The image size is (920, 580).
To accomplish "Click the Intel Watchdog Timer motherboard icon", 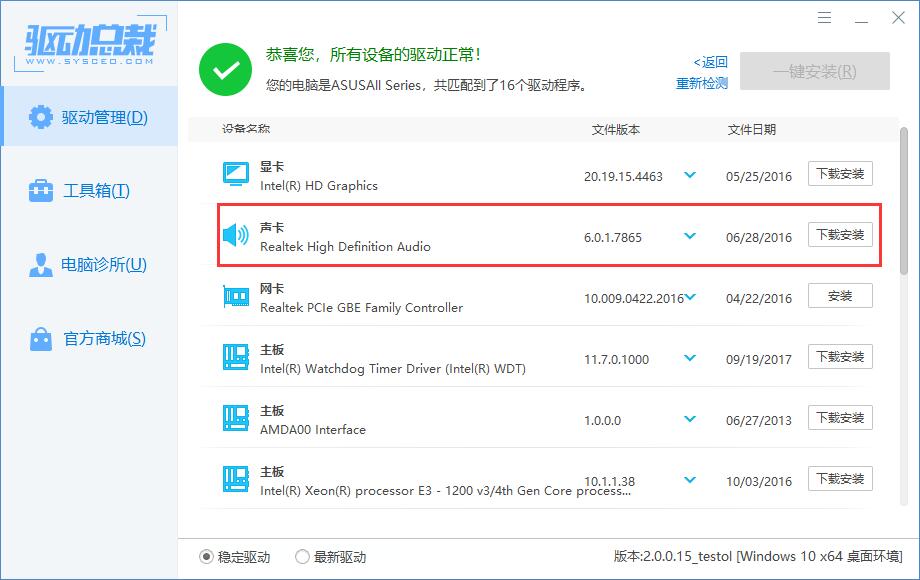I will (x=235, y=357).
